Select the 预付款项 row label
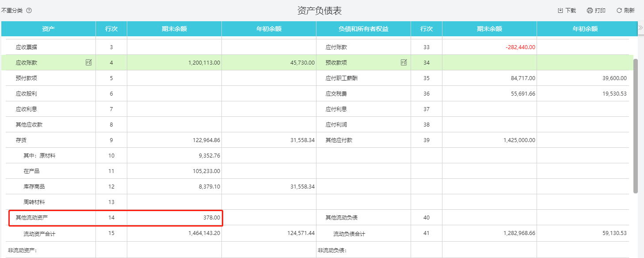The width and height of the screenshot is (644, 258). point(27,78)
